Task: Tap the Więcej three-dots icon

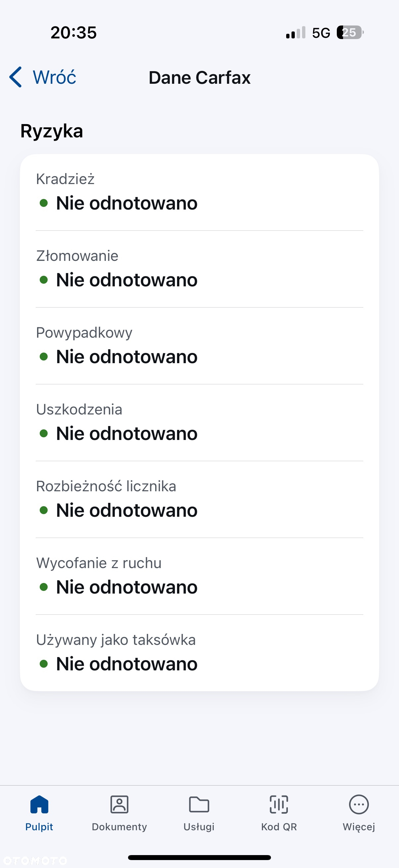Action: (359, 804)
